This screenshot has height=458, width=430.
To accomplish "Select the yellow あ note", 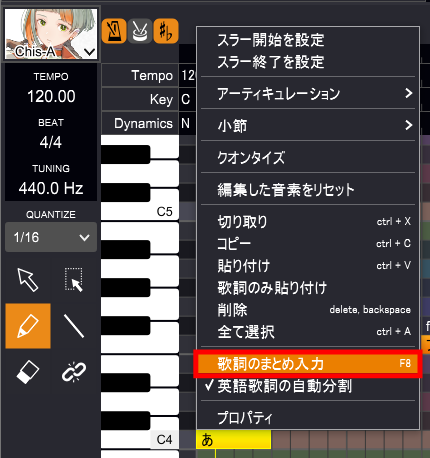I will tap(234, 440).
